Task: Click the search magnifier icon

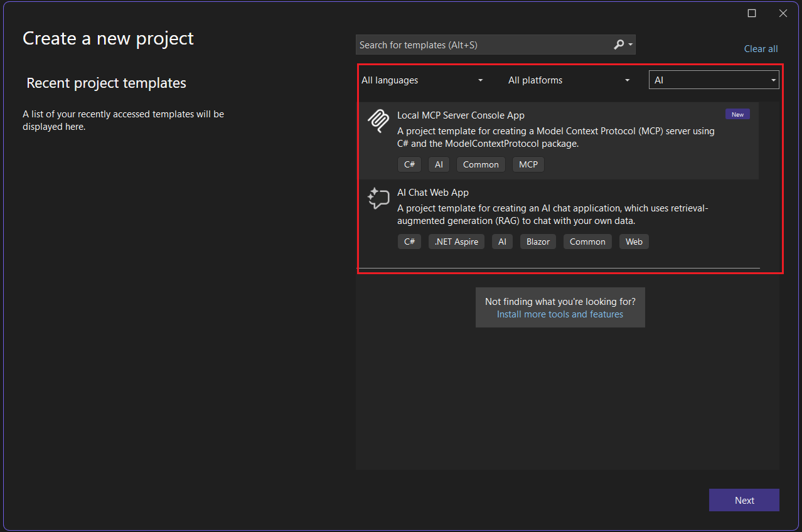Action: [619, 45]
